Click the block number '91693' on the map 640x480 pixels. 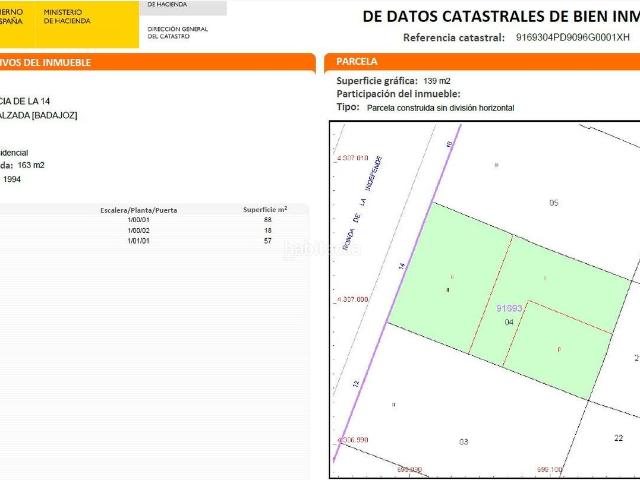pos(509,308)
